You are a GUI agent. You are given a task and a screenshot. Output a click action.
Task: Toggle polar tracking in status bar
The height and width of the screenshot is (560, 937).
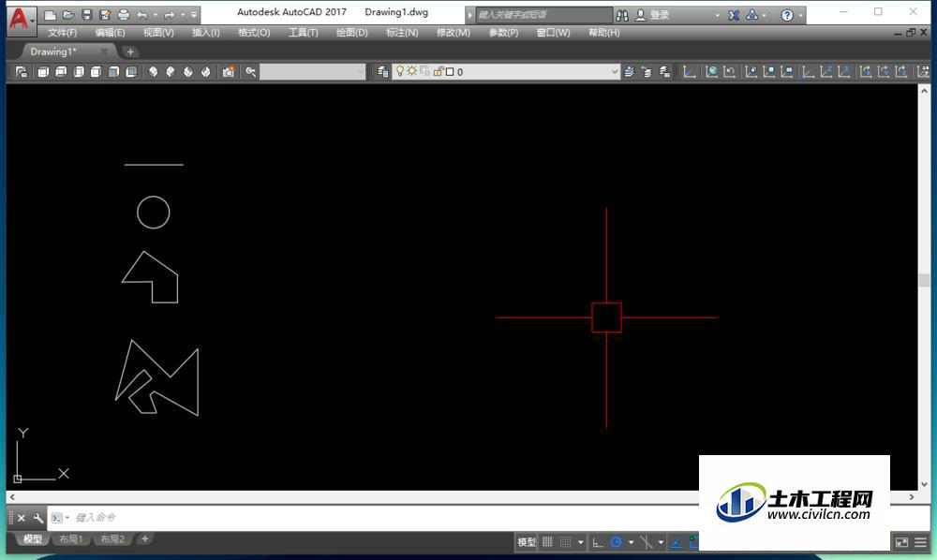(x=617, y=542)
